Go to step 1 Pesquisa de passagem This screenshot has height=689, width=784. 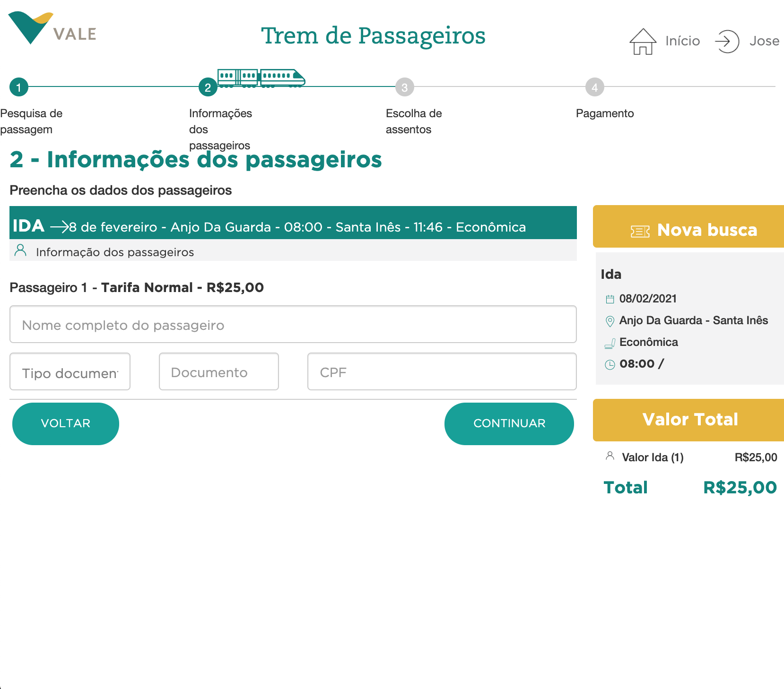[x=19, y=87]
